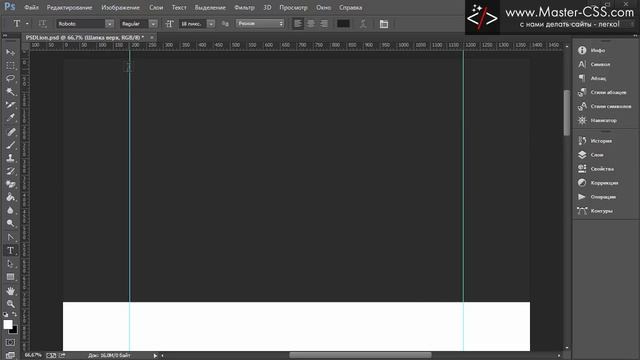The height and width of the screenshot is (360, 640).
Task: Open the status bar document info arrow
Action: point(155,356)
